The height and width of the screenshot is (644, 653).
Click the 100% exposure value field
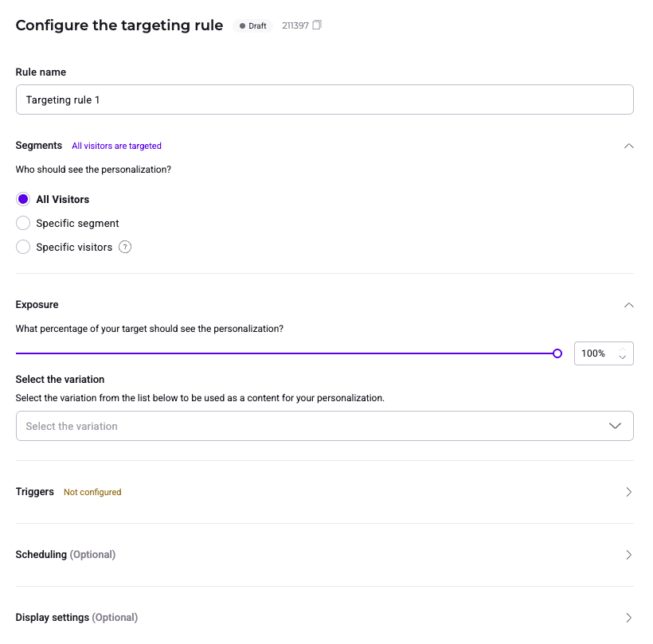(x=594, y=353)
